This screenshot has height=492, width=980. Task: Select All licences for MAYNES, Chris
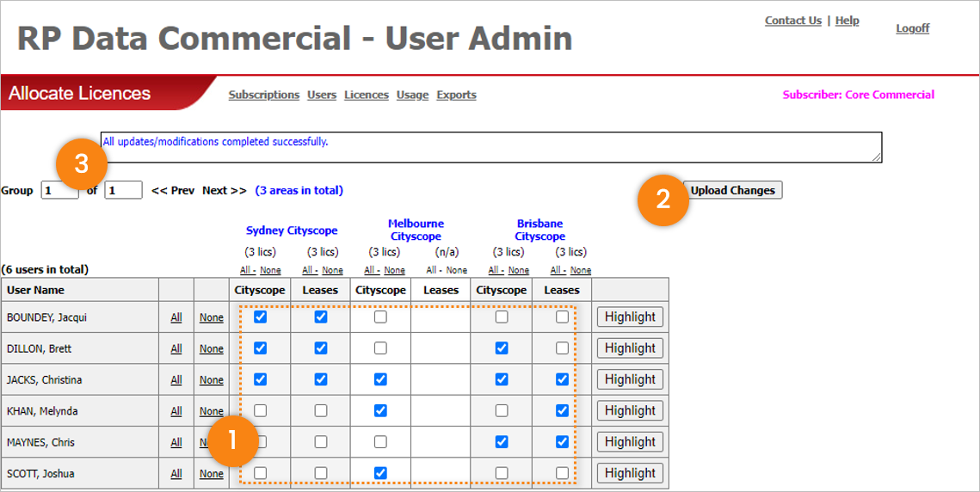click(176, 443)
